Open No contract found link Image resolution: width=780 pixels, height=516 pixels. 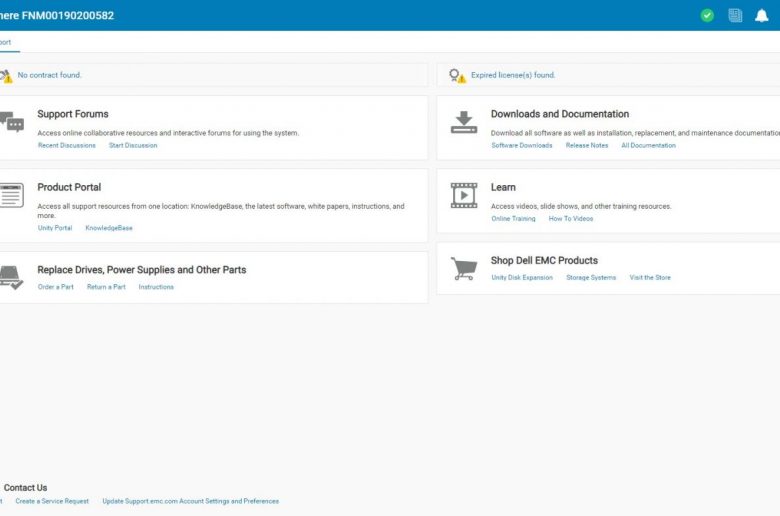coord(49,75)
